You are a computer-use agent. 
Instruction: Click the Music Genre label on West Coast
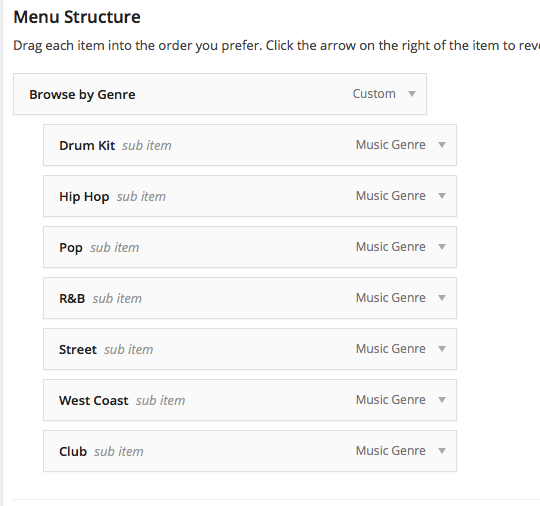391,400
